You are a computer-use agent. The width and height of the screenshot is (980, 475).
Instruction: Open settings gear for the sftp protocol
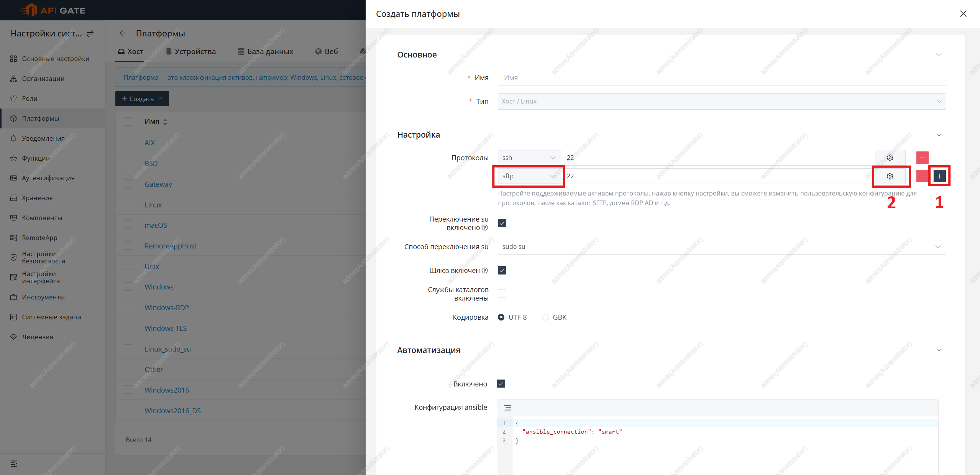890,176
